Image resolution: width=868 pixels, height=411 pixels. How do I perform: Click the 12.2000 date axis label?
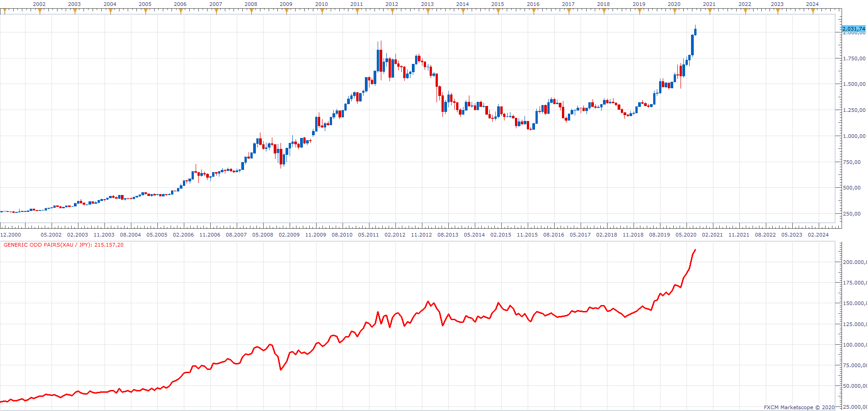[x=10, y=235]
